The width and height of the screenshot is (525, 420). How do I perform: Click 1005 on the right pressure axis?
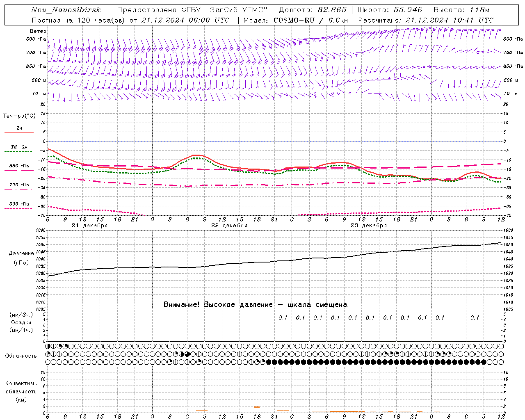(x=508, y=309)
